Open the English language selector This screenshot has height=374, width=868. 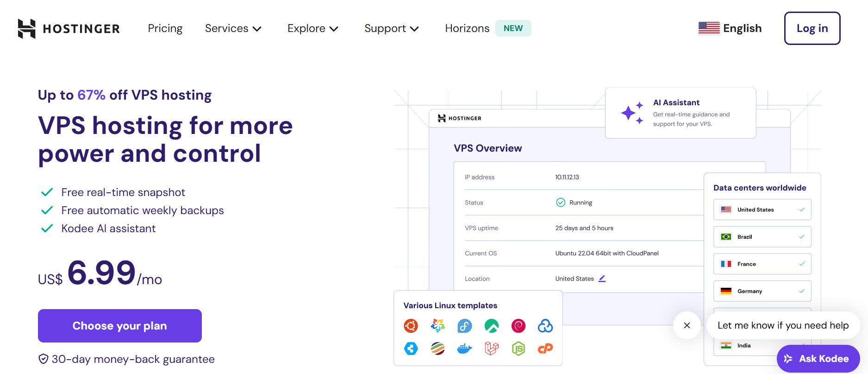tap(730, 28)
